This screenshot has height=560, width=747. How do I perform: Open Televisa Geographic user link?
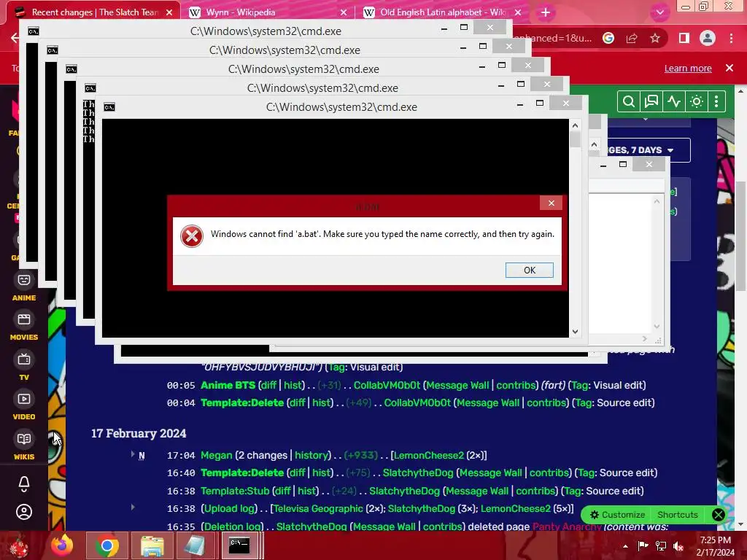click(x=318, y=508)
